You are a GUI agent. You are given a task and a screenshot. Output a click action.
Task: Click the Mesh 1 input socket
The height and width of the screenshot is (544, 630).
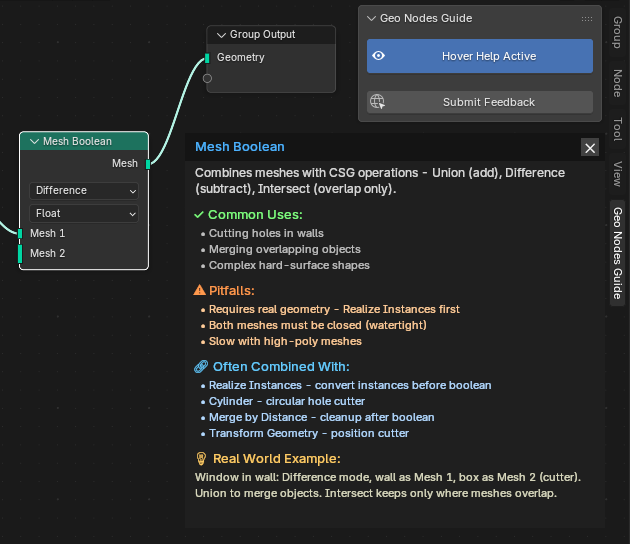click(20, 233)
